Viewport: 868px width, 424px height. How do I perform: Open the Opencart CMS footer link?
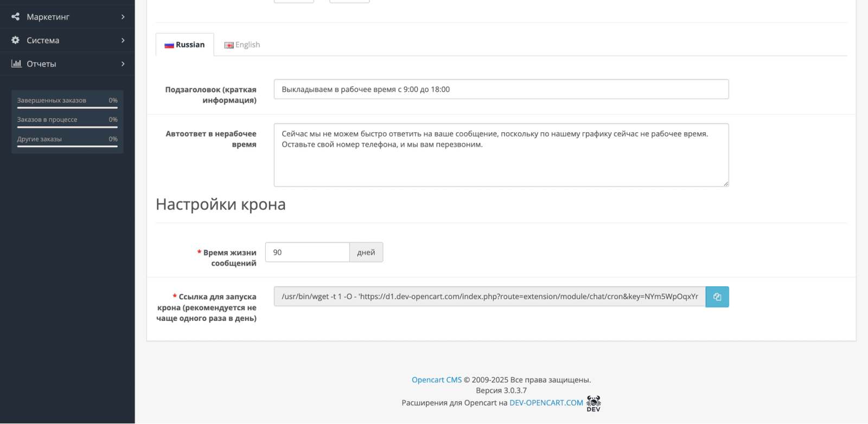coord(437,380)
